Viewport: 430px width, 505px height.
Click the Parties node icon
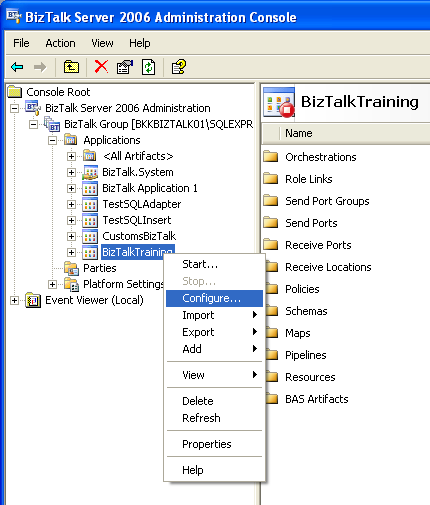click(71, 268)
